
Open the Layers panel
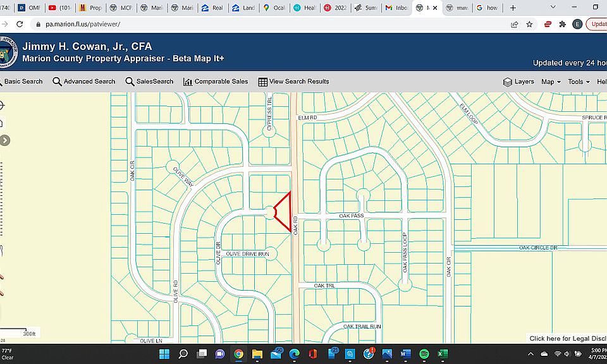[518, 82]
